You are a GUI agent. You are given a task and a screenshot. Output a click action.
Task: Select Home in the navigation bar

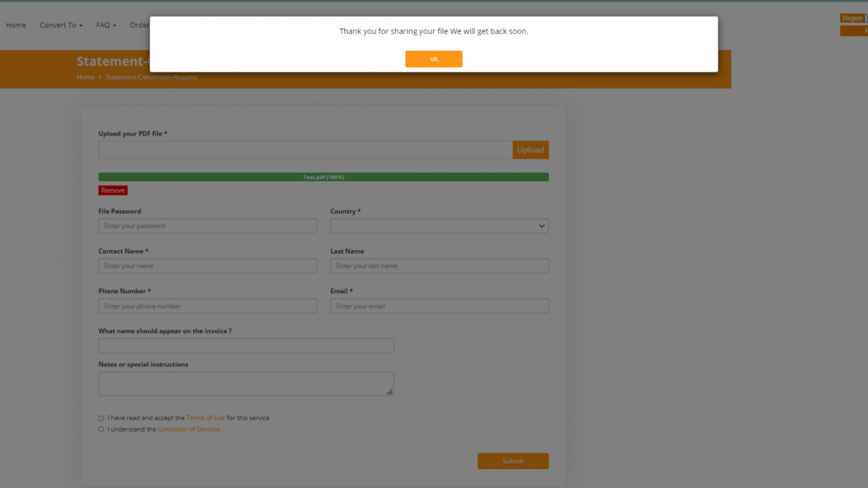pyautogui.click(x=16, y=25)
